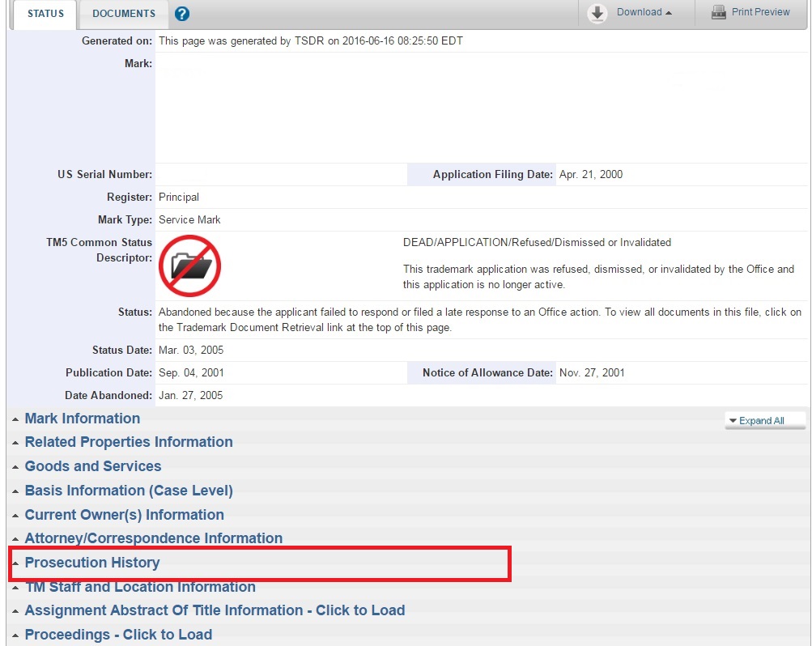Expand the Goods and Services section
Screen dimensions: 812x646
click(93, 466)
